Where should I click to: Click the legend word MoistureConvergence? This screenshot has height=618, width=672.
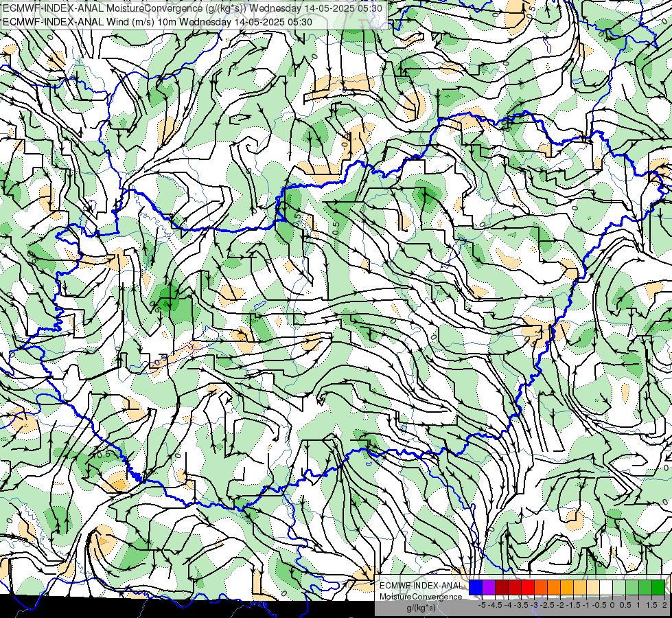[421, 597]
